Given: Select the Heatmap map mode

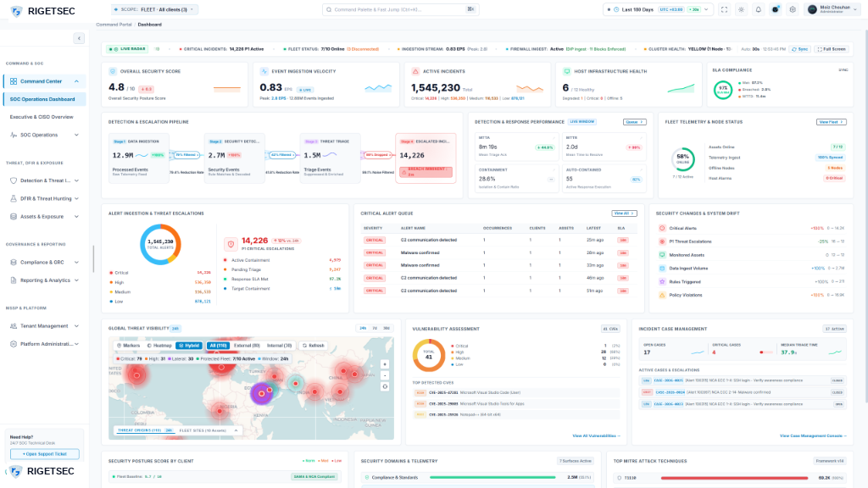Looking at the screenshot, I should pyautogui.click(x=159, y=346).
